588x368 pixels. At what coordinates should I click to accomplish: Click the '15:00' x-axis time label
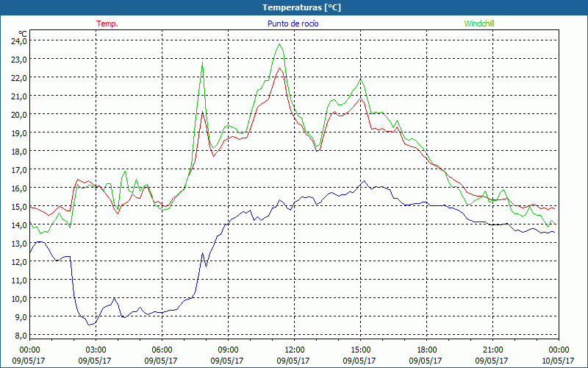tap(360, 350)
